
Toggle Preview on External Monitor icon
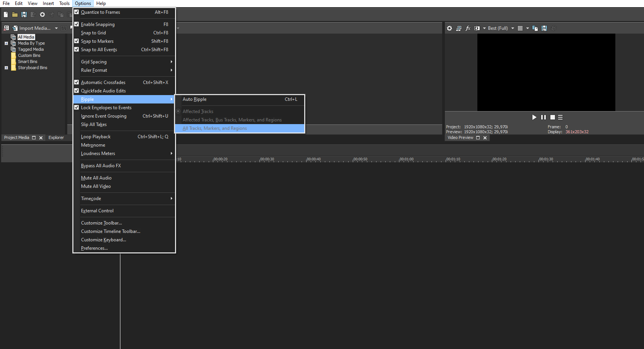coord(459,28)
